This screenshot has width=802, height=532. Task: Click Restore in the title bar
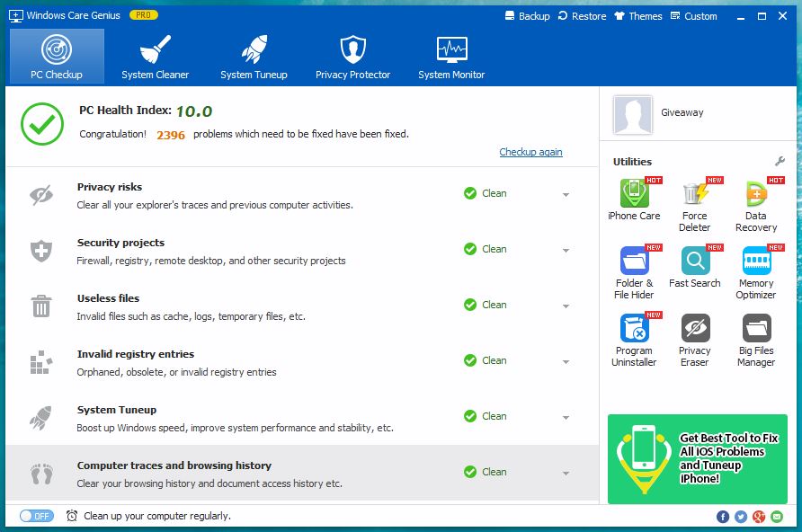[582, 16]
